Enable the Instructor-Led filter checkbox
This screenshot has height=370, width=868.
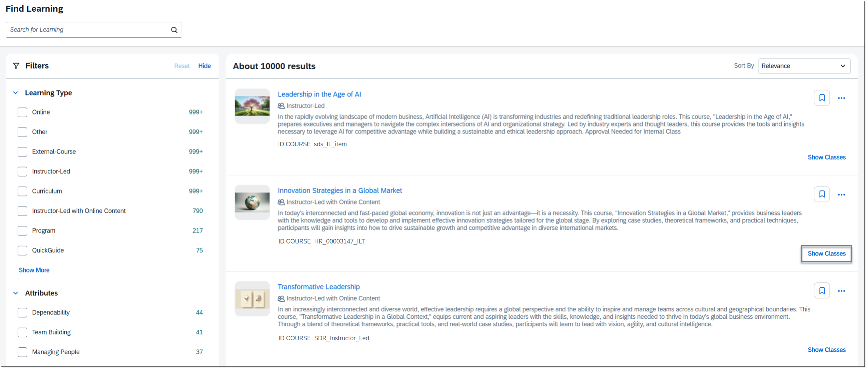click(x=23, y=172)
